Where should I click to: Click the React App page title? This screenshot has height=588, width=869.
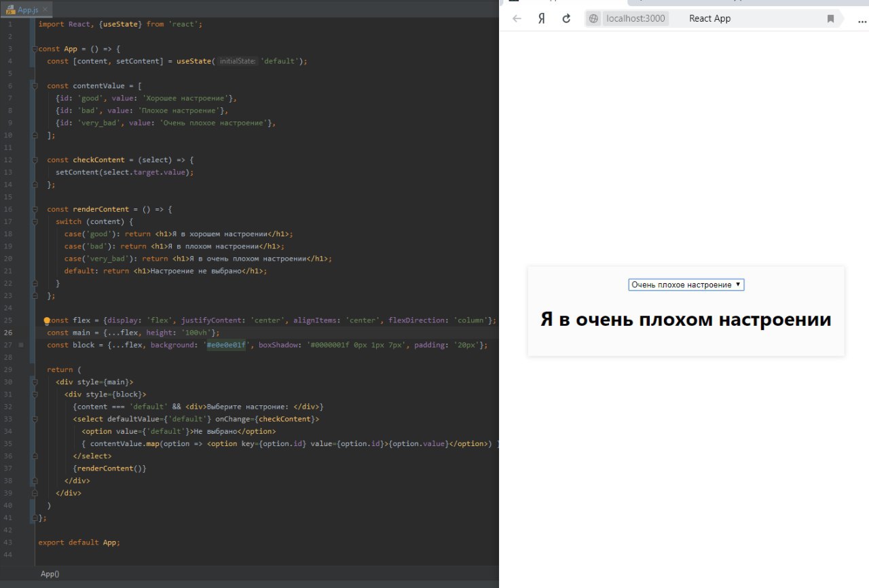pyautogui.click(x=709, y=19)
